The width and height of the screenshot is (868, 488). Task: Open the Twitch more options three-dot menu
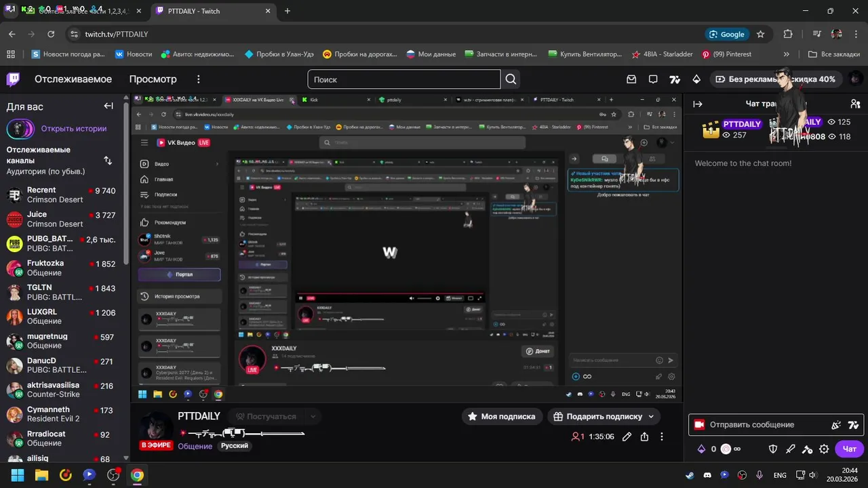[198, 79]
